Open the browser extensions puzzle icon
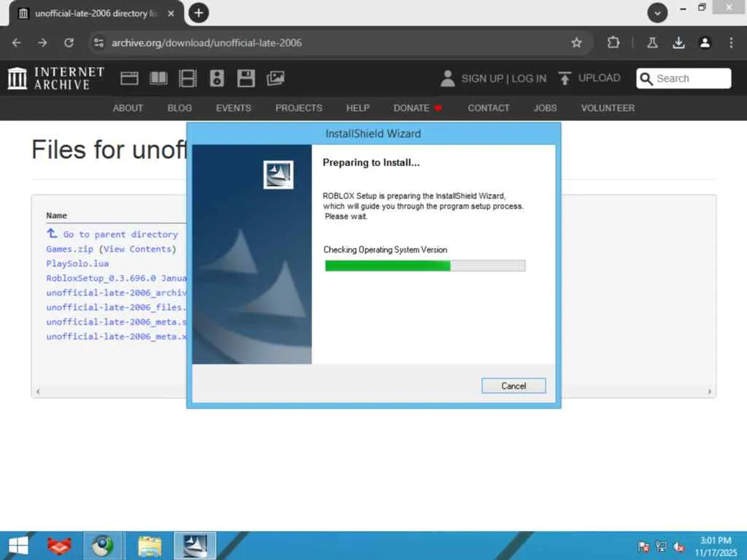747x560 pixels. (x=613, y=43)
